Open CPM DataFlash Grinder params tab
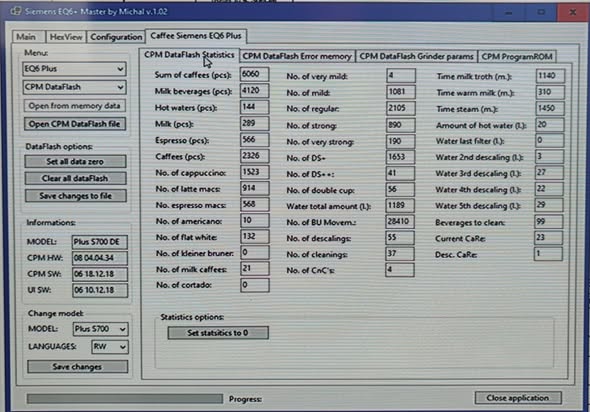The width and height of the screenshot is (590, 412). (x=416, y=56)
